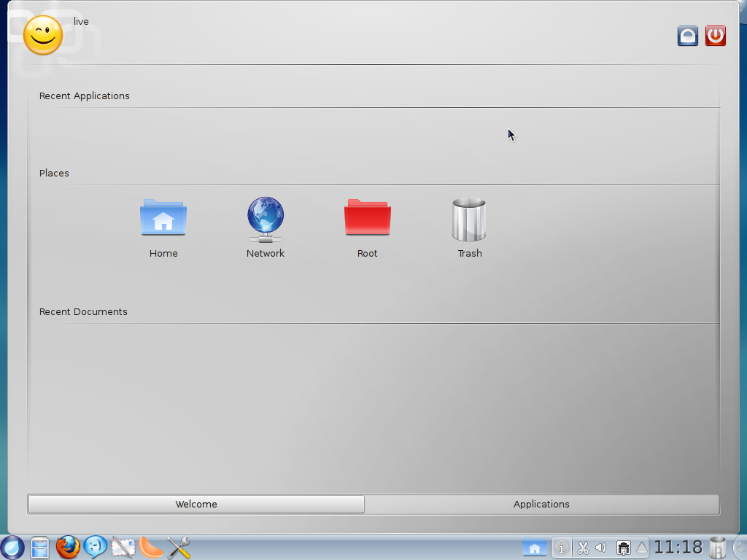Expand hidden system tray icons arrow
747x560 pixels.
click(642, 548)
